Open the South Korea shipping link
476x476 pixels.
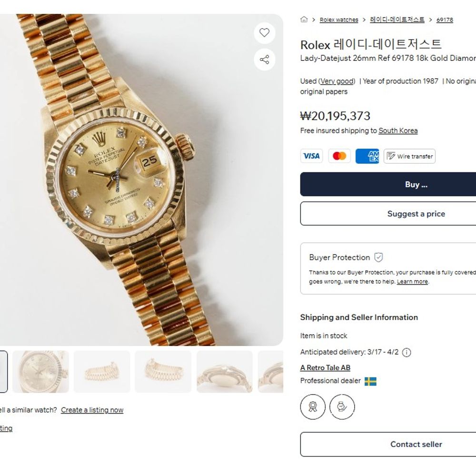[x=398, y=130]
